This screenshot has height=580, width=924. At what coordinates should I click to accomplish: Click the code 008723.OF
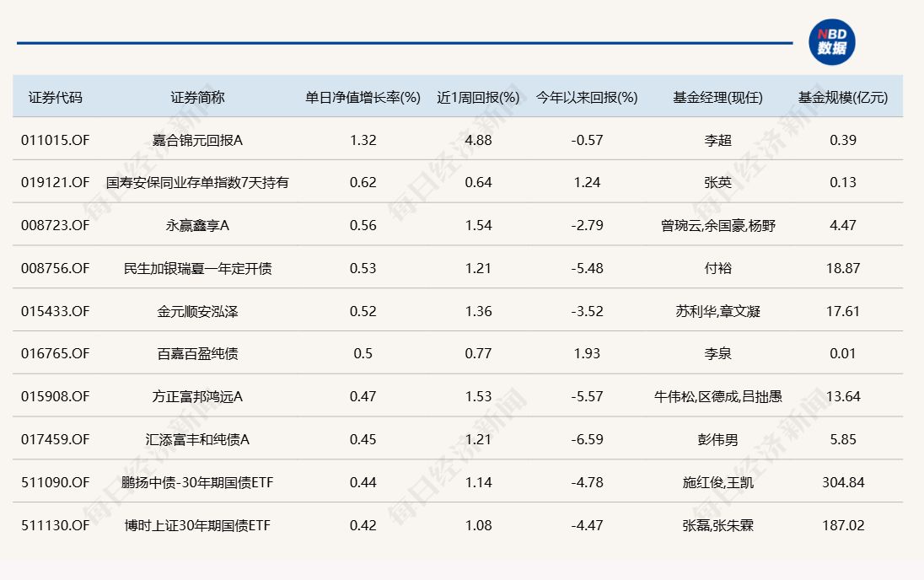click(56, 226)
